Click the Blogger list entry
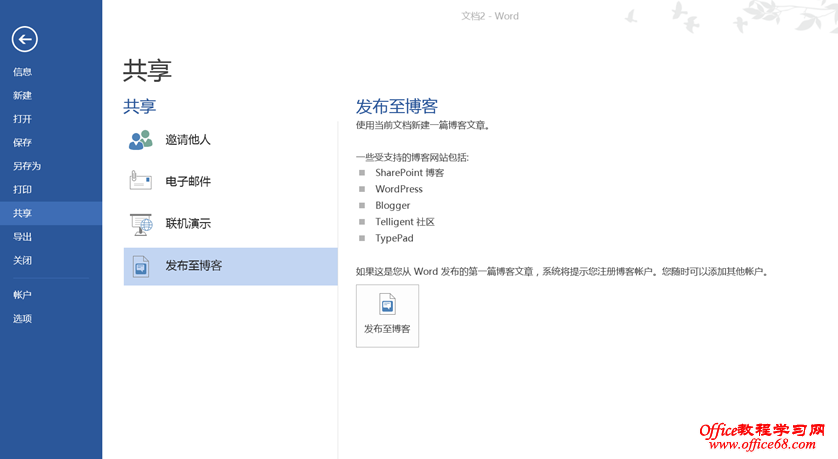This screenshot has width=838, height=459. point(392,206)
